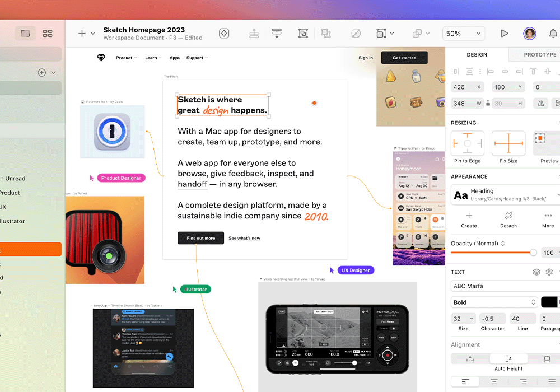Viewport: 560px width, 392px height.
Task: Open notifications bell
Action: click(553, 34)
